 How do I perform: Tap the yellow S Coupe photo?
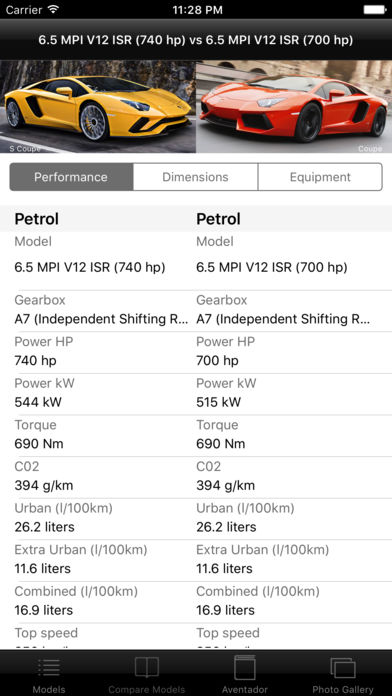point(98,107)
